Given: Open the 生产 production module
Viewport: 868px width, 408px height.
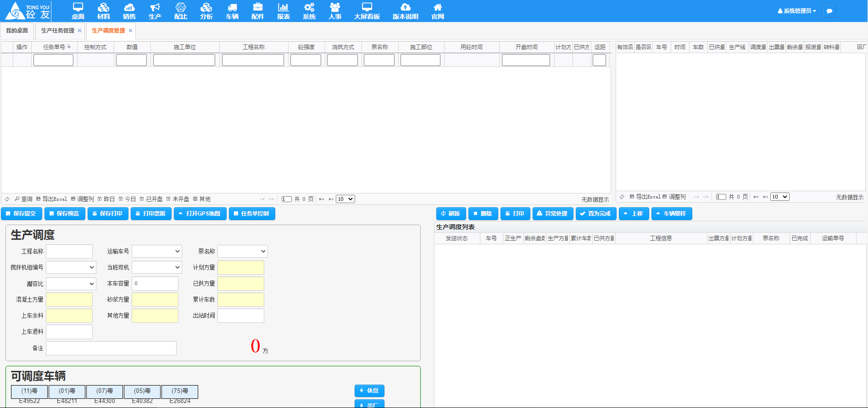Looking at the screenshot, I should (155, 11).
